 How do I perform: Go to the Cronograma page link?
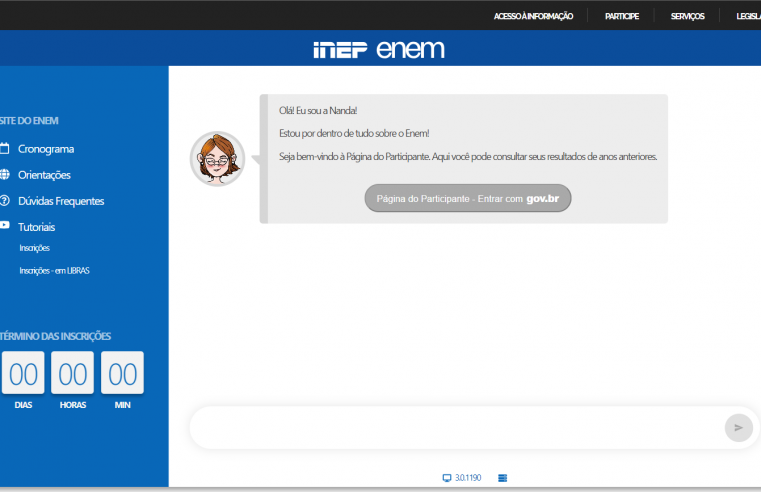pyautogui.click(x=46, y=149)
